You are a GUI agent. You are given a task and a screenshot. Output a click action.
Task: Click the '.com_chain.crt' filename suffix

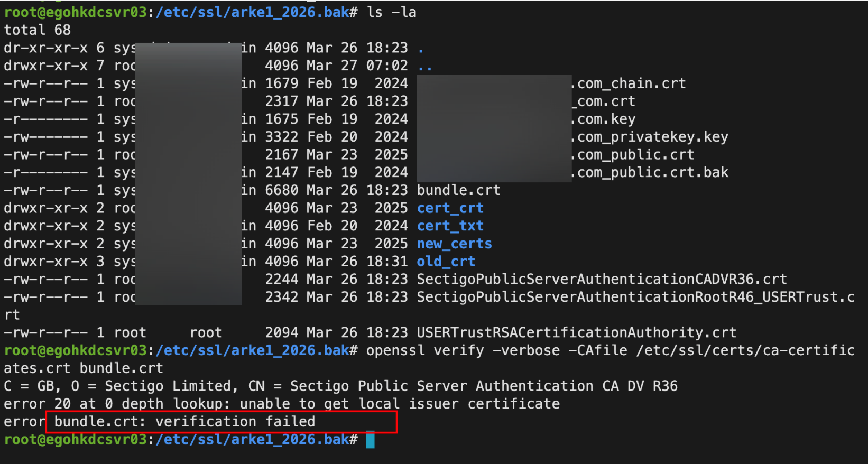click(629, 83)
